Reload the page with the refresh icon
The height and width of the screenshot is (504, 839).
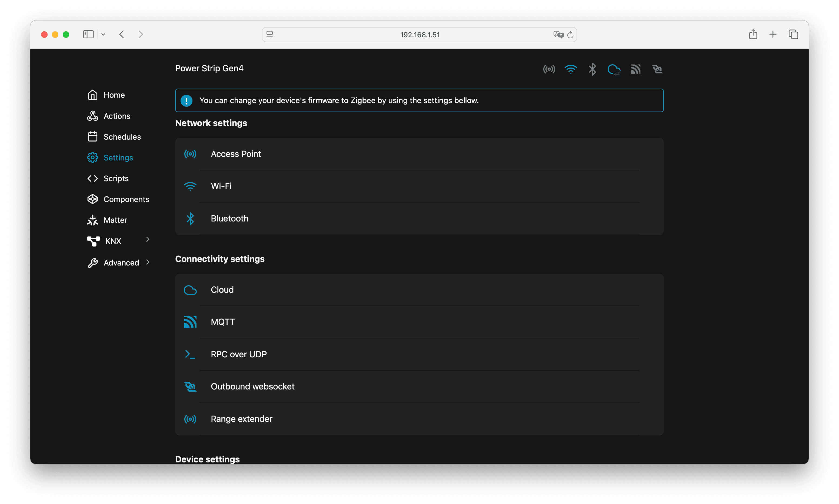[571, 35]
